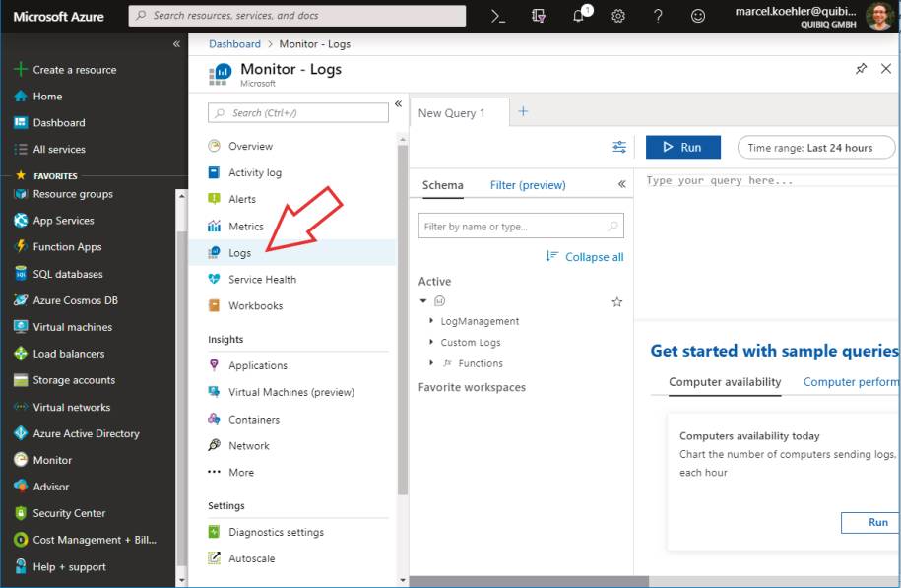The height and width of the screenshot is (588, 901).
Task: Expand the Custom Logs node
Action: (431, 342)
